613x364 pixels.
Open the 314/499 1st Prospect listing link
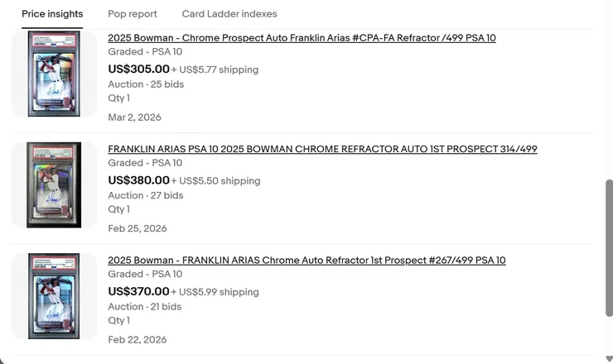coord(322,149)
